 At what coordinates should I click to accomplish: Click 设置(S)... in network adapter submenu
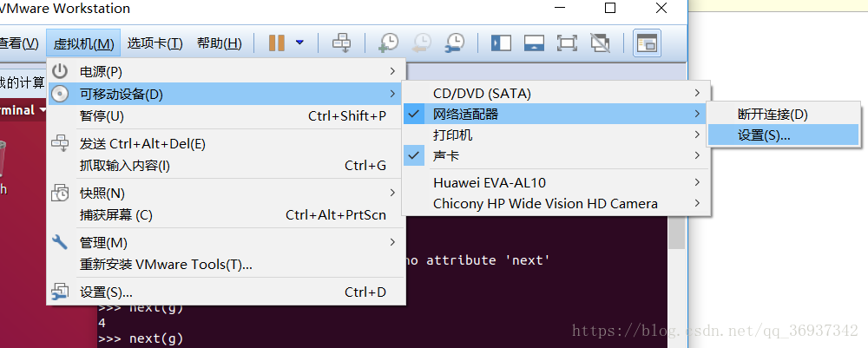point(783,135)
